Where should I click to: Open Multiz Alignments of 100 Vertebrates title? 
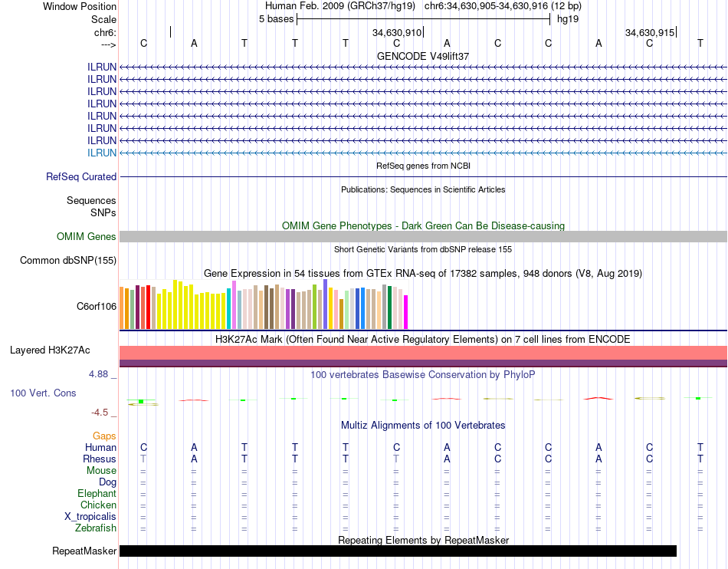pos(423,426)
